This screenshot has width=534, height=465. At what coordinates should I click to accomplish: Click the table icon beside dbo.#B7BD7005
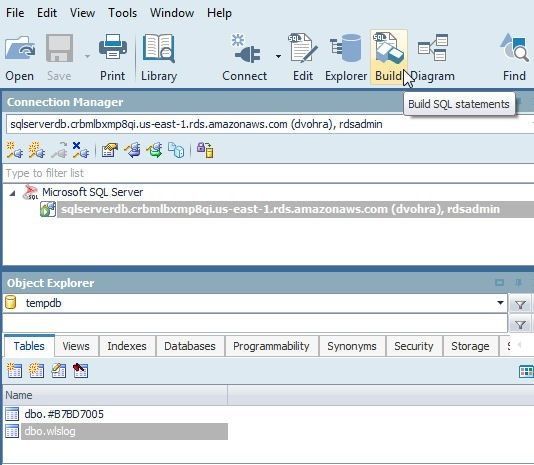[12, 414]
